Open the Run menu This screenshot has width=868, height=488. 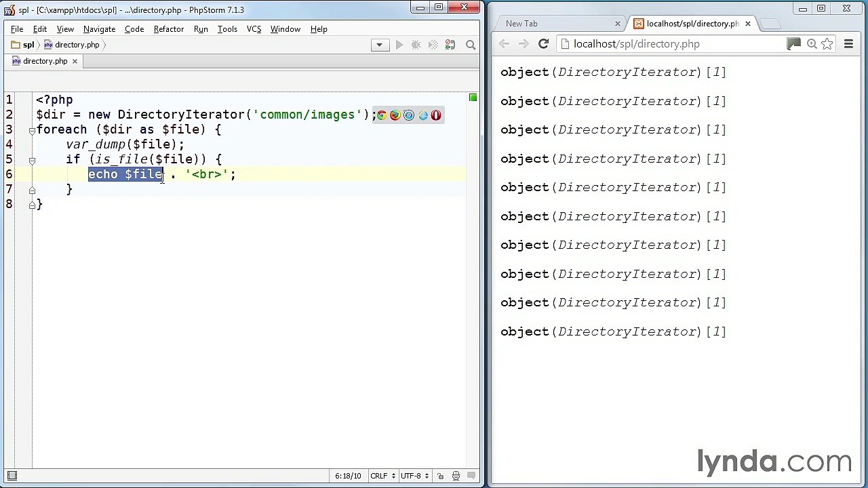[201, 29]
